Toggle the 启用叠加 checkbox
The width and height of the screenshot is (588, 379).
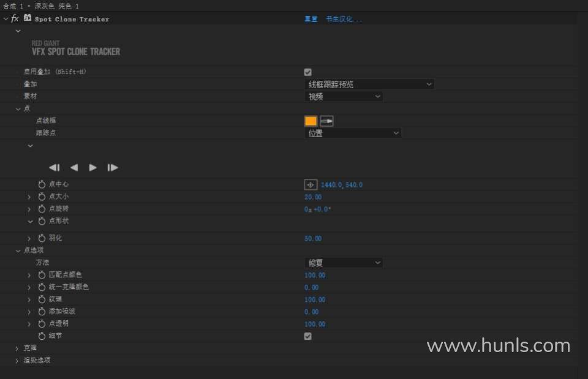click(308, 72)
